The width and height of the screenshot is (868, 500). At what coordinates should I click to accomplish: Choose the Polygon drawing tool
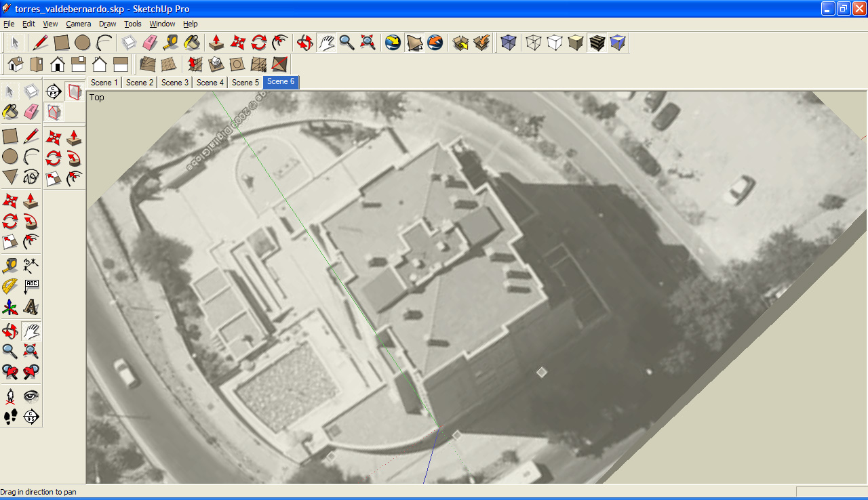click(9, 178)
